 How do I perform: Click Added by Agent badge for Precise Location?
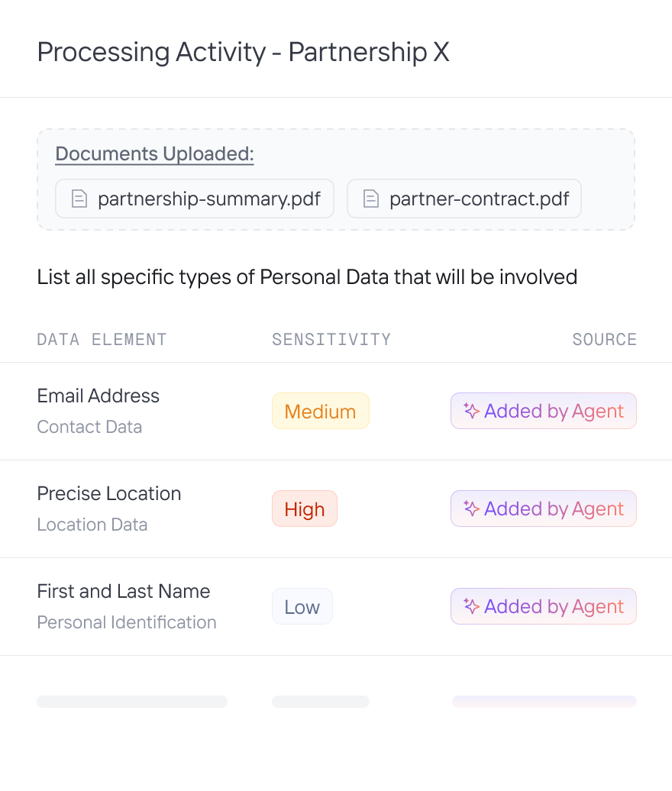click(x=544, y=508)
